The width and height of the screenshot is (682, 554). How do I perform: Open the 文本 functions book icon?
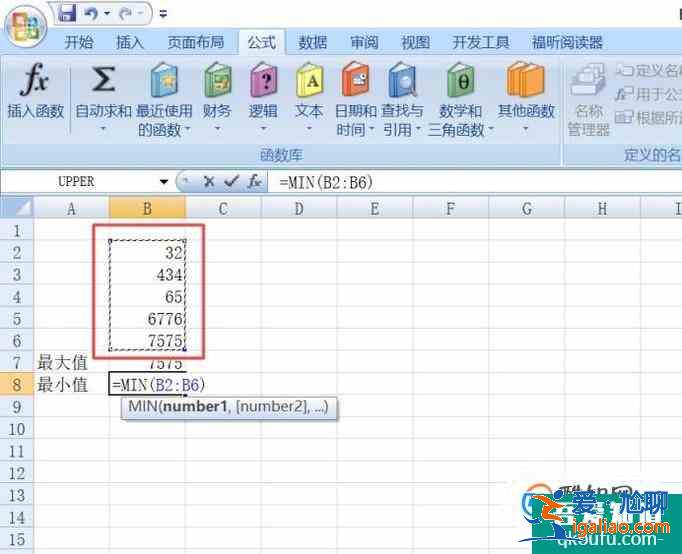(309, 80)
